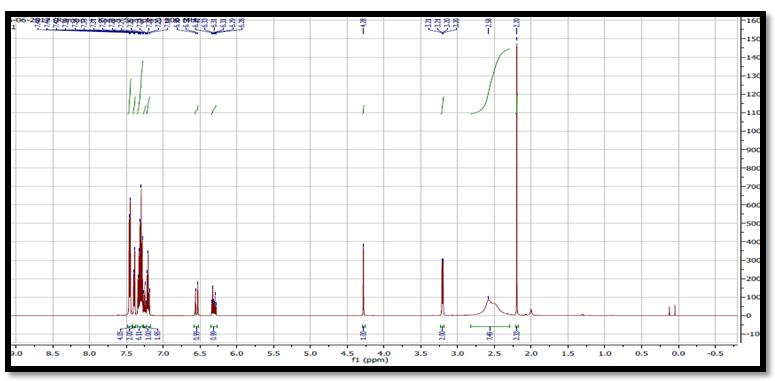
Task: Click the intensity label 150 on right axis
Action: point(754,39)
